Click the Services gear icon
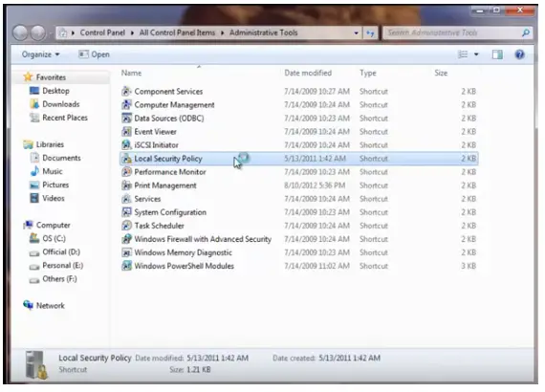This screenshot has width=545, height=392. (x=126, y=199)
